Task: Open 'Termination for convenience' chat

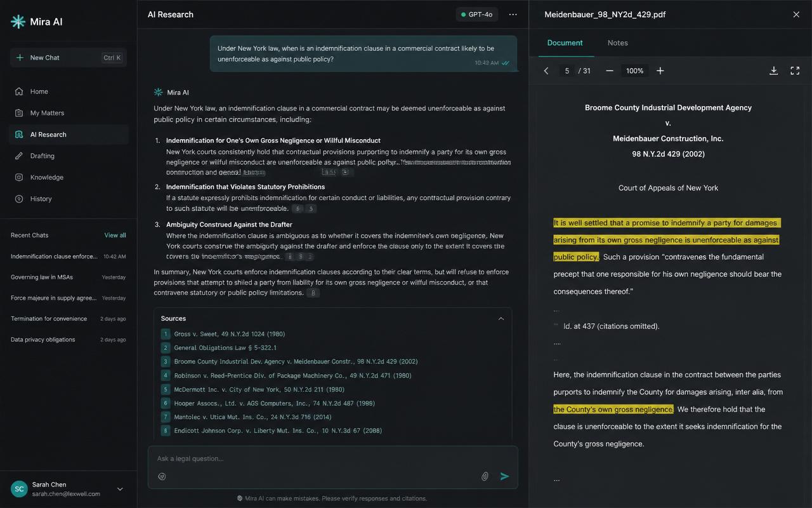Action: (x=69, y=319)
